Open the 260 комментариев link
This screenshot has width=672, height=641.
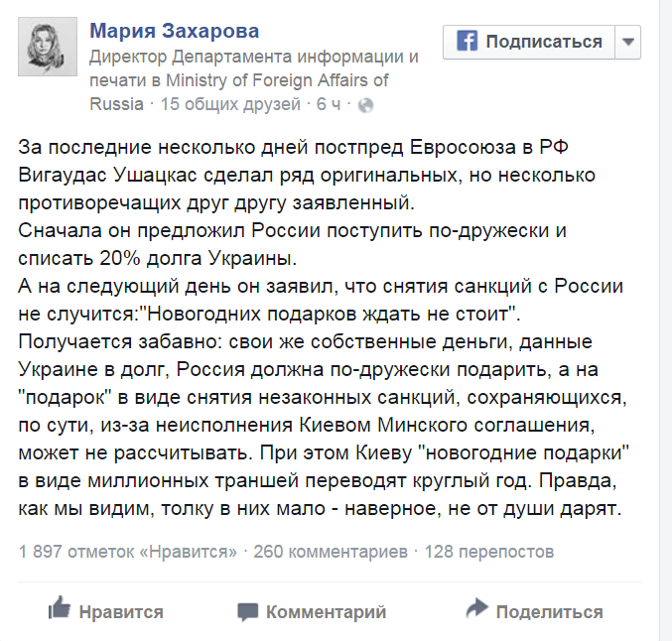330,552
